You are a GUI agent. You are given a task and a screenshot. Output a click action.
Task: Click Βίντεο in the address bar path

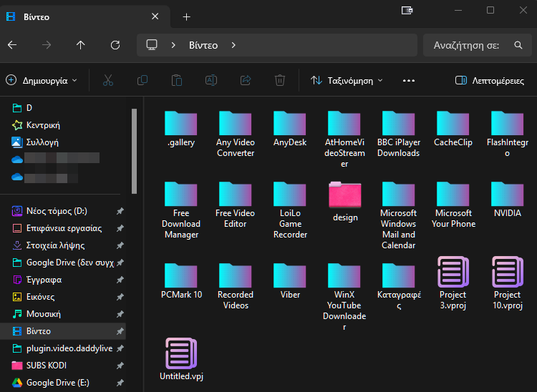coord(203,45)
